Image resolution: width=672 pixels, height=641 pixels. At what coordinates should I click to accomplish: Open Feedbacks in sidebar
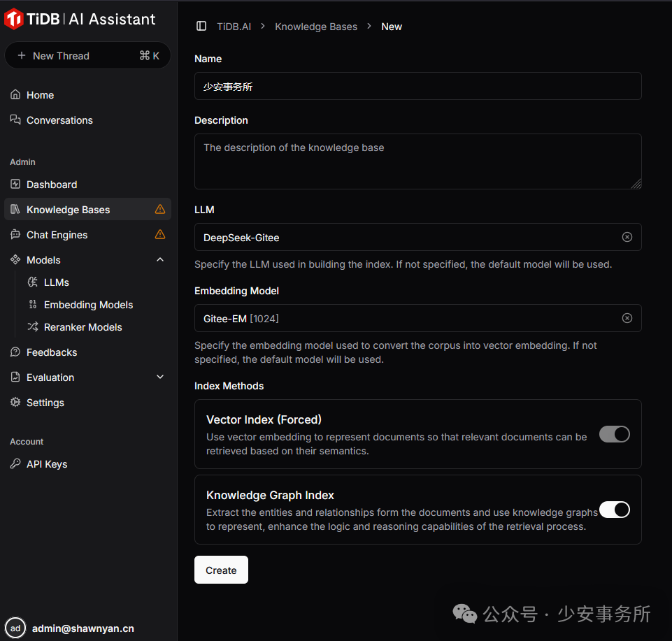tap(87, 352)
